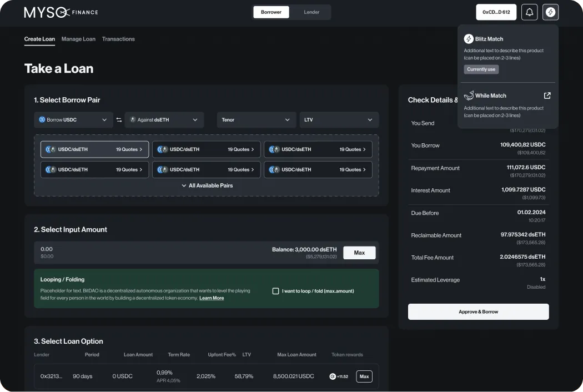
Task: Click the dsETH token icon next to Against
Action: pos(132,119)
